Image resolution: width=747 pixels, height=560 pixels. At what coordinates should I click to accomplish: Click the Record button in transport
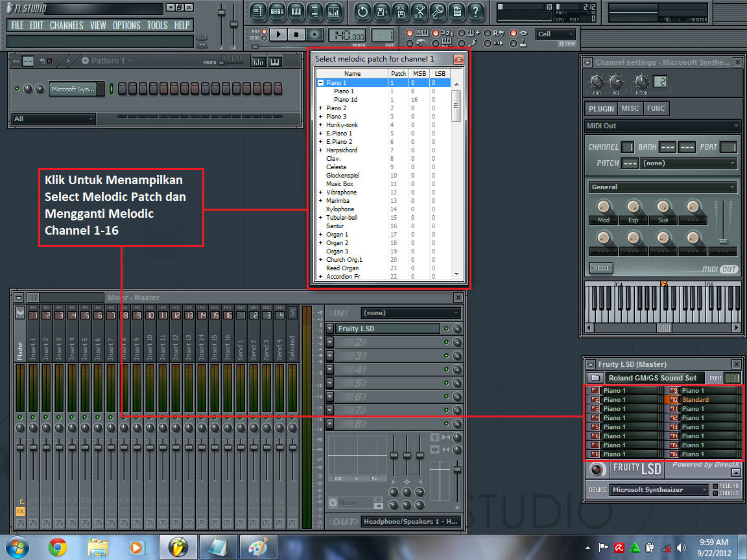(x=314, y=35)
